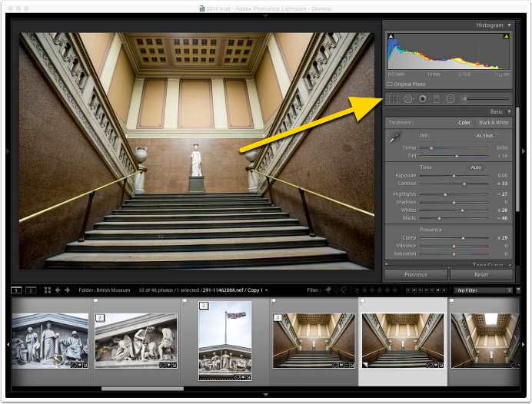
Task: Collapse the Histogram panel
Action: click(509, 25)
